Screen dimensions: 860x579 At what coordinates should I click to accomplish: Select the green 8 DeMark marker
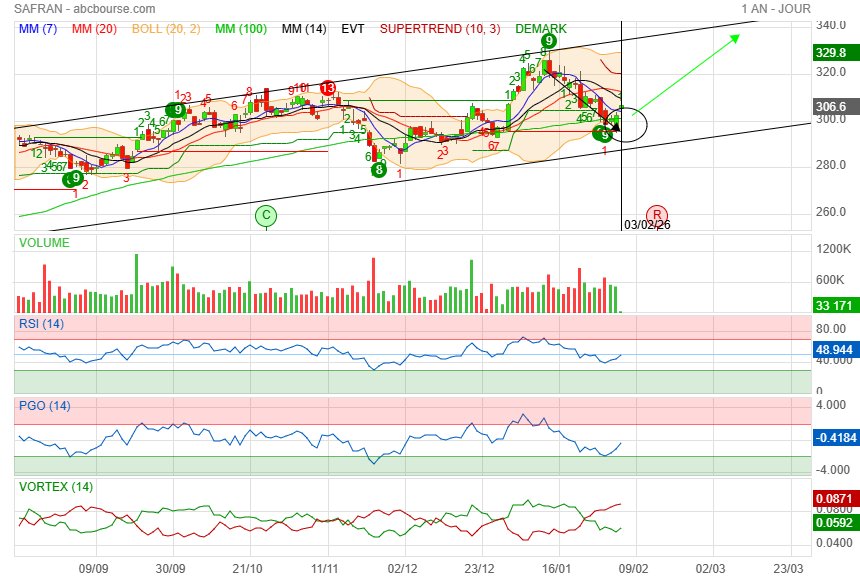(379, 170)
